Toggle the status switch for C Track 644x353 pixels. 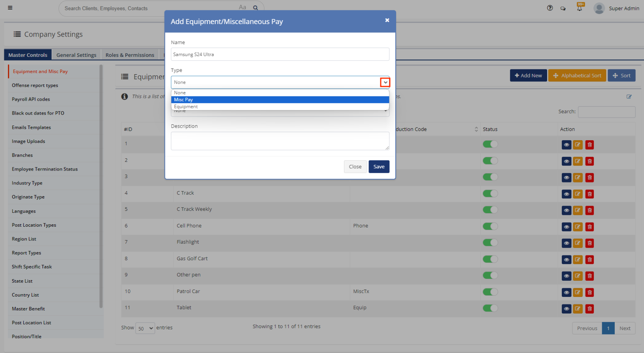click(490, 193)
